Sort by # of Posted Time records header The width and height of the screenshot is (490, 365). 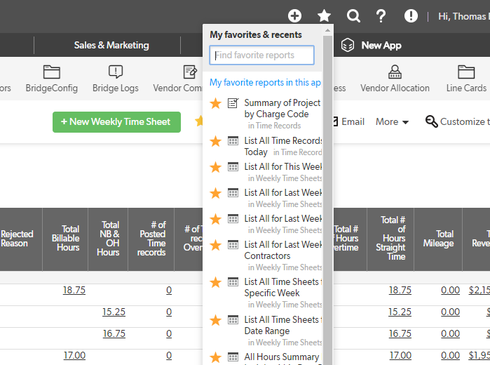(152, 238)
